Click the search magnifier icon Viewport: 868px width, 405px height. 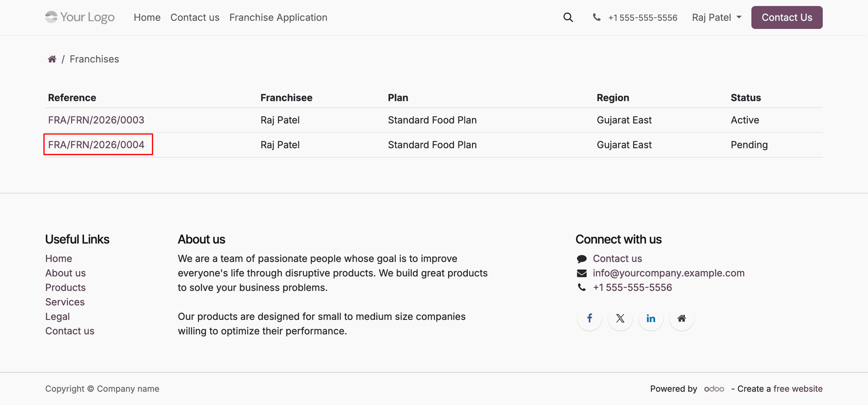tap(568, 18)
